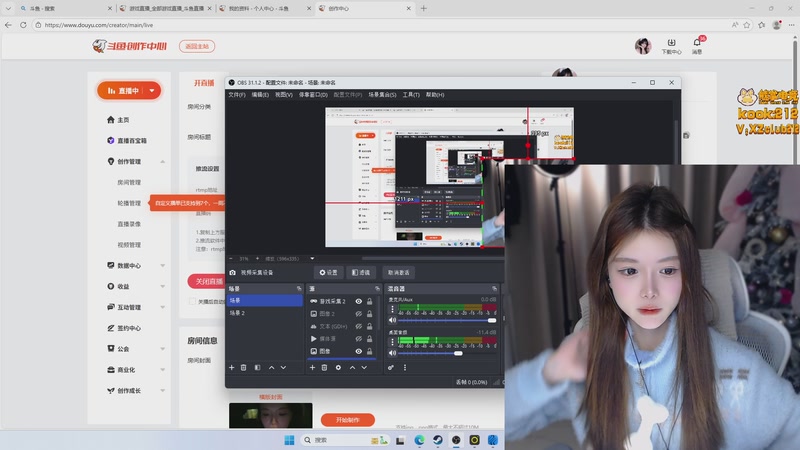
Task: Expand the 商业化 sidebar section
Action: point(162,370)
